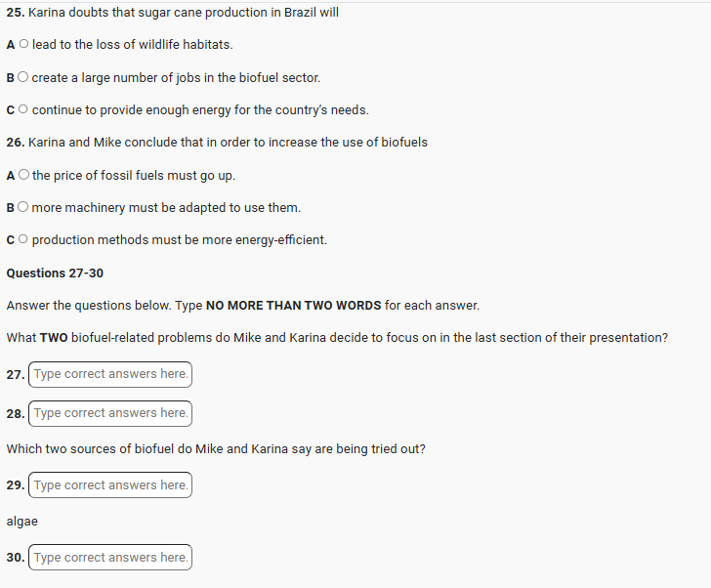Screen dimensions: 711x588
Task: Choose "more machinery must be adapted" radio option
Action: (x=23, y=208)
